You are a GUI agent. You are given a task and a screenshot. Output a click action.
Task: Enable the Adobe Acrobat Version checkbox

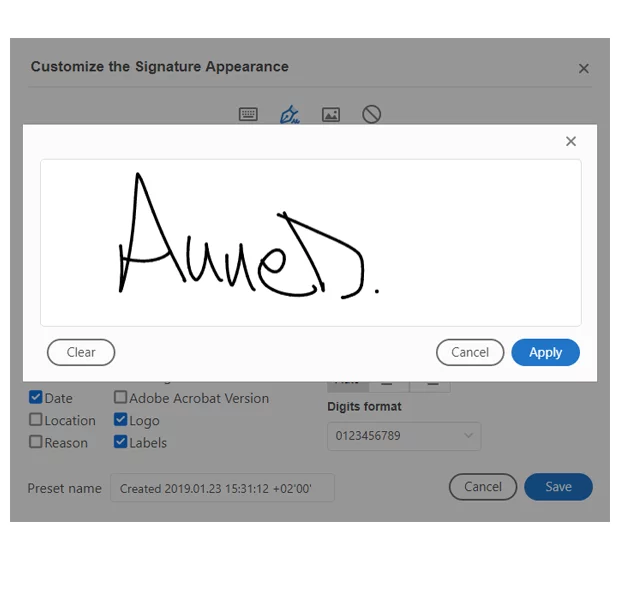(120, 397)
